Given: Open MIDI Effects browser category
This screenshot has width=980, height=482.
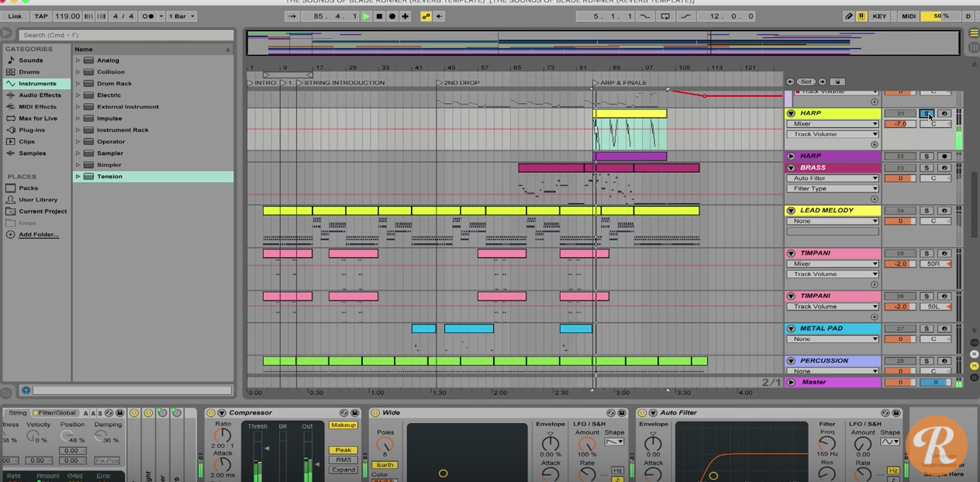Looking at the screenshot, I should tap(37, 107).
